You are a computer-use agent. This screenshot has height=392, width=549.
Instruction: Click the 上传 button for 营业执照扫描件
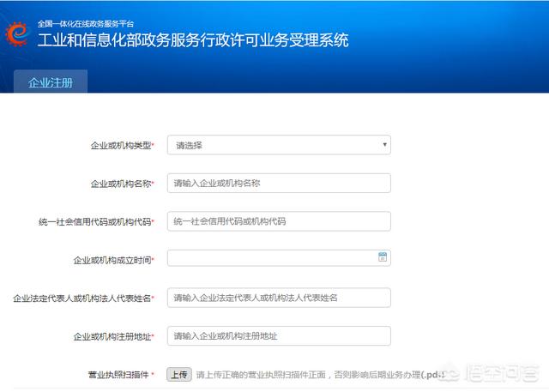pyautogui.click(x=179, y=375)
